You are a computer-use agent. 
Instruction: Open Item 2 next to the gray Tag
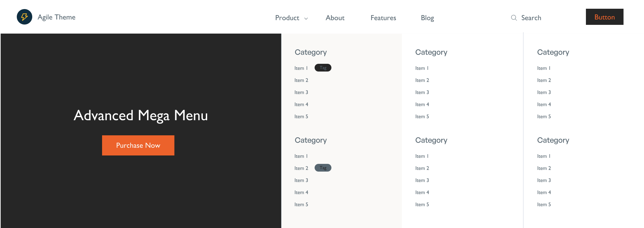point(301,168)
